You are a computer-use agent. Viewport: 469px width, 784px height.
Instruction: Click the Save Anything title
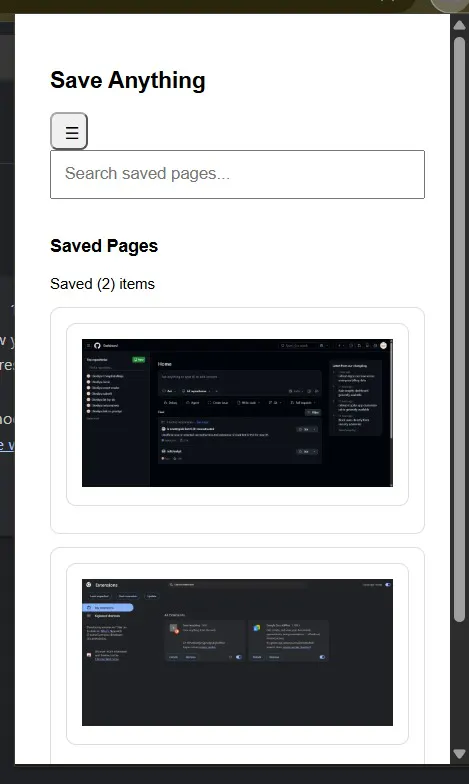pyautogui.click(x=128, y=80)
